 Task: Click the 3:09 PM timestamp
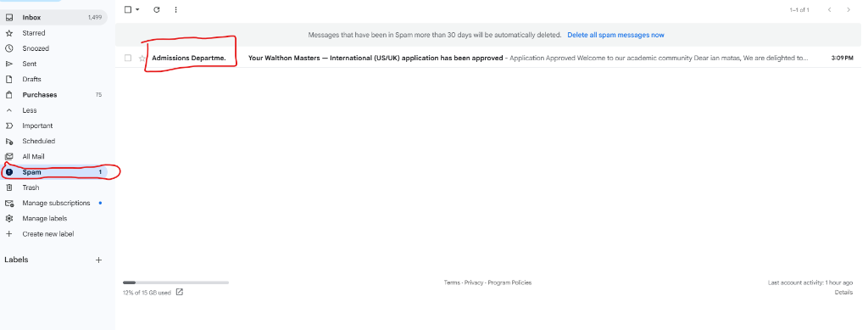[842, 58]
